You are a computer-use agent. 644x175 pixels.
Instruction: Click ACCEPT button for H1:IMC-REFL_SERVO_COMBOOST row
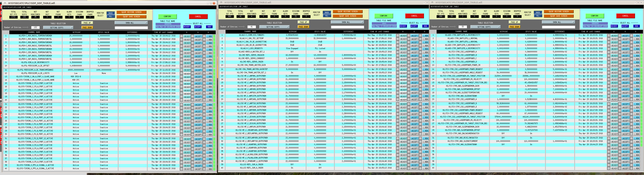tap(414, 59)
